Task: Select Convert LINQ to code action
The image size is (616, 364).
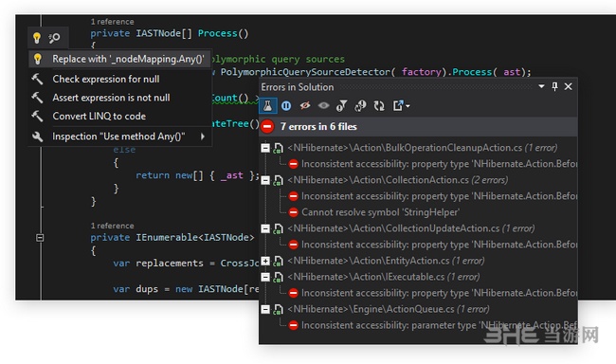Action: point(99,116)
